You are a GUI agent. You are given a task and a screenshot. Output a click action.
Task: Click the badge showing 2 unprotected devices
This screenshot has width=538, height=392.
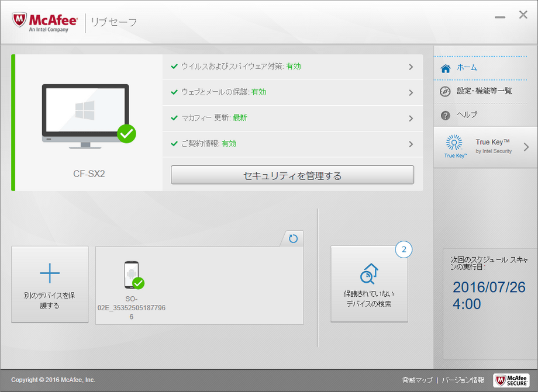tap(403, 249)
